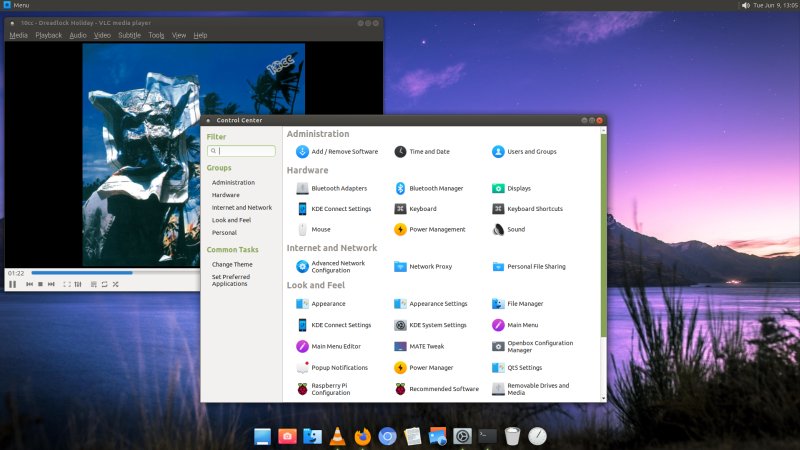Open the Subtitle menu in VLC
This screenshot has width=800, height=450.
129,35
